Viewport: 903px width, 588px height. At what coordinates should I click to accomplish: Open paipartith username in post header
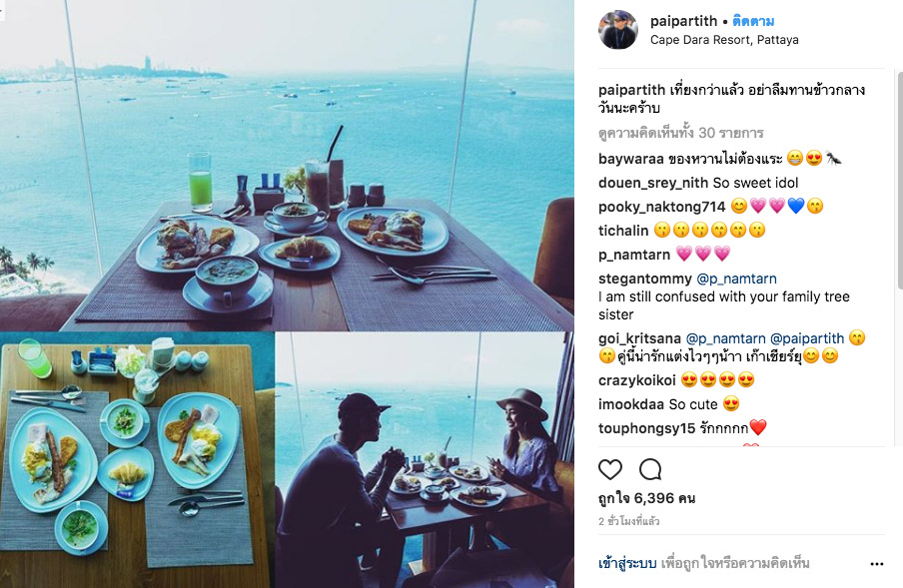683,21
